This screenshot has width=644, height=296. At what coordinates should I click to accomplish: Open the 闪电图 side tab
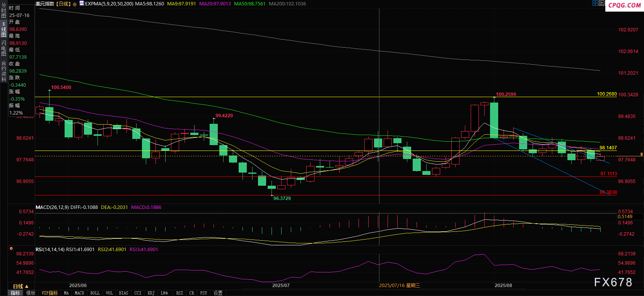coord(3,48)
